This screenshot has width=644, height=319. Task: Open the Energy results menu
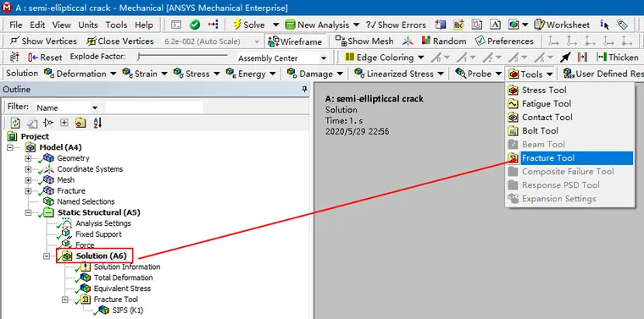(x=251, y=74)
